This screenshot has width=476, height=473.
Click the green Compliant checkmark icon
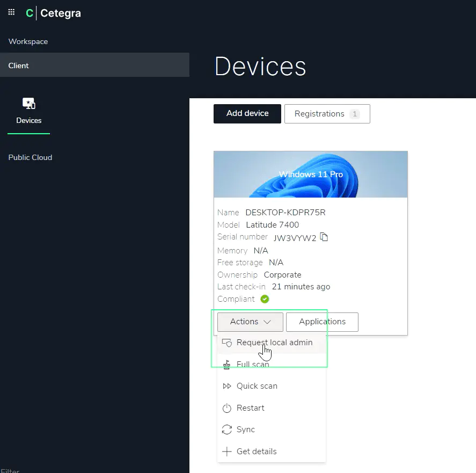click(x=265, y=299)
